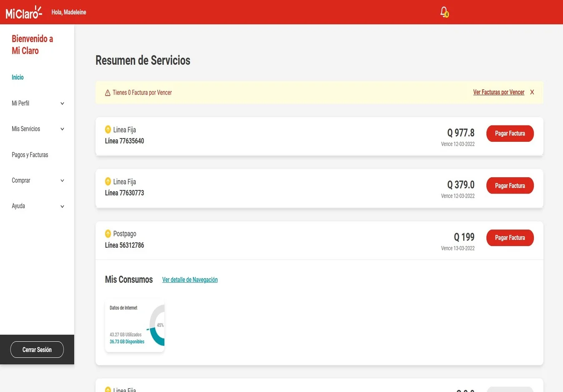Open Ver detalle de Navegación
This screenshot has height=392, width=563.
(190, 279)
